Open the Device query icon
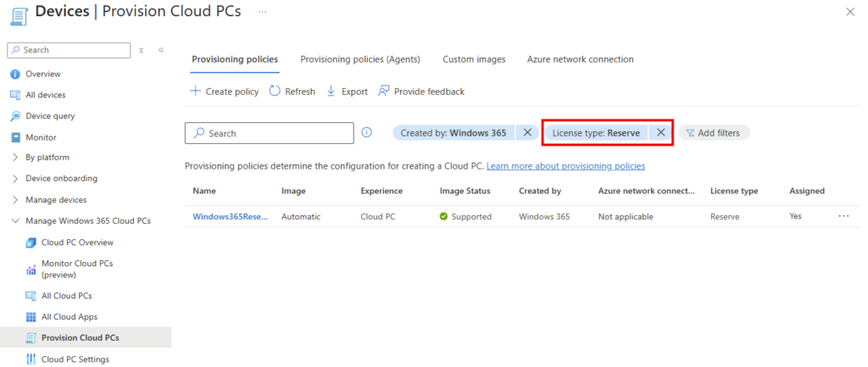Image resolution: width=868 pixels, height=367 pixels. [x=15, y=116]
